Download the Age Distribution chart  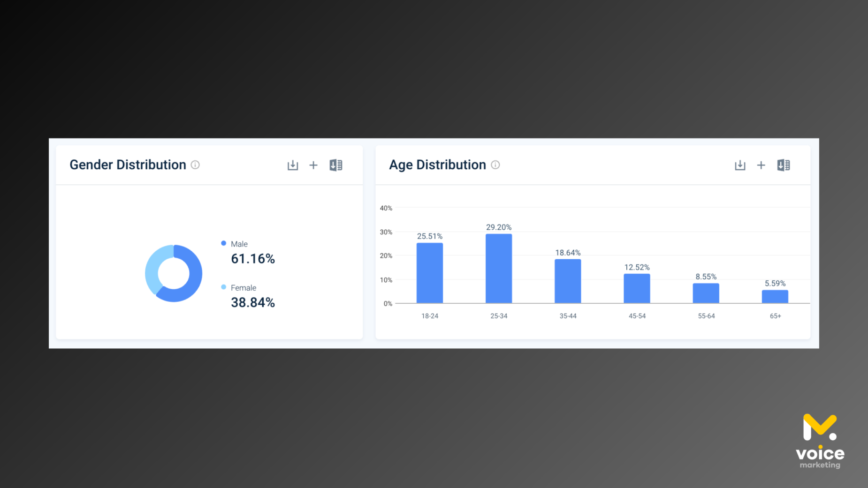tap(740, 165)
